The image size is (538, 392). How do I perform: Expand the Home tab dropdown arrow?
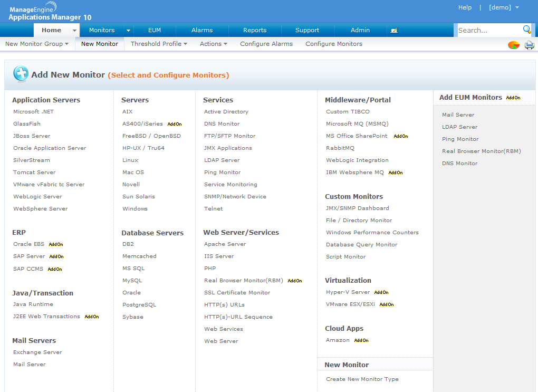[74, 30]
